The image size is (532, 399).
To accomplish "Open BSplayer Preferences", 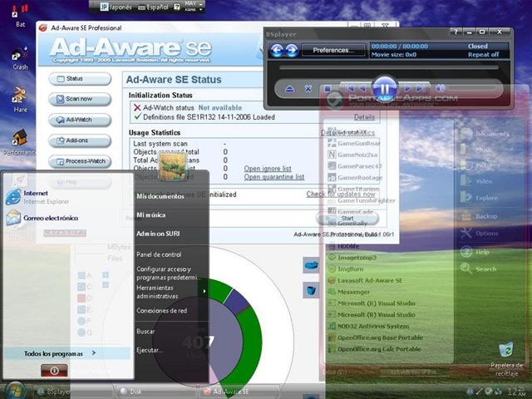I will click(333, 51).
